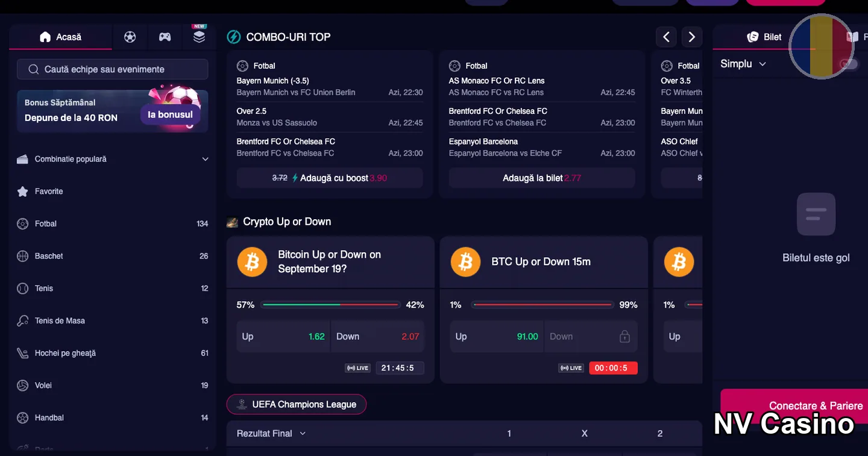Image resolution: width=868 pixels, height=456 pixels.
Task: Open Brentford FC vs Chelsea FC in first combo
Action: tap(330, 148)
